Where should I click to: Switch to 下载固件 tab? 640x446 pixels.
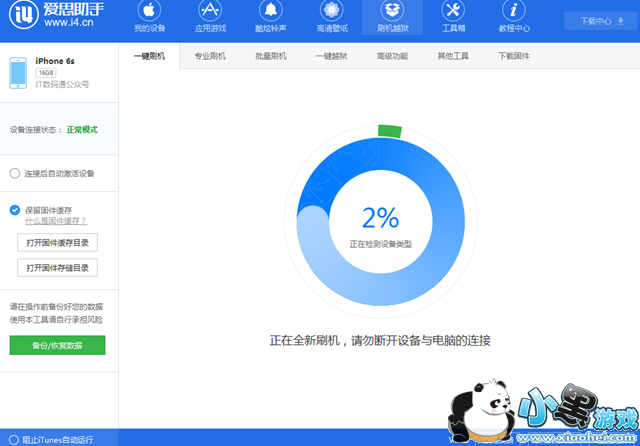tap(514, 56)
